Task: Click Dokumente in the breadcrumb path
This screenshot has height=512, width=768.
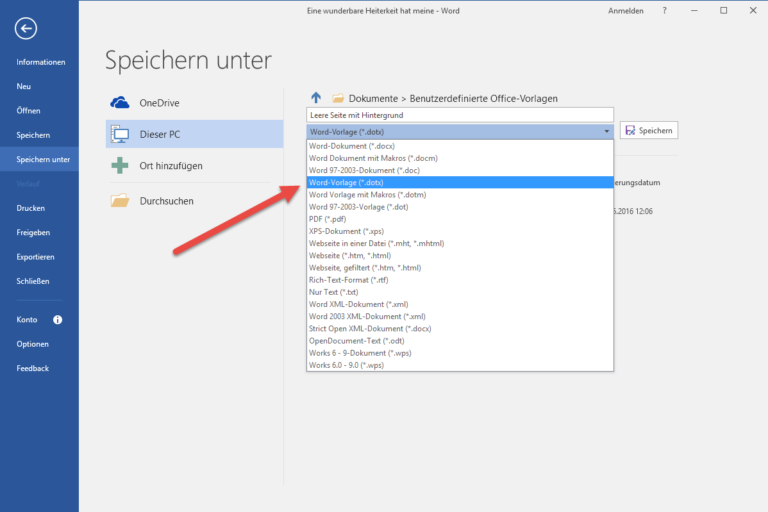Action: pos(373,98)
